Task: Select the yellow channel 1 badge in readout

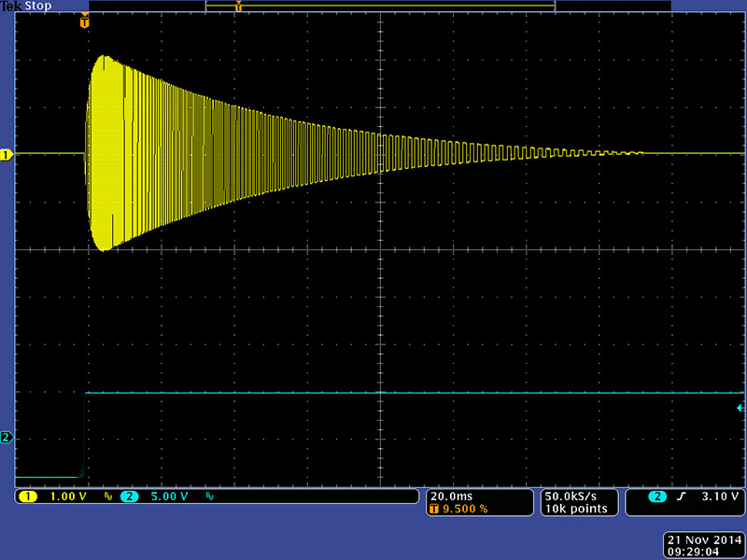Action: pyautogui.click(x=27, y=497)
